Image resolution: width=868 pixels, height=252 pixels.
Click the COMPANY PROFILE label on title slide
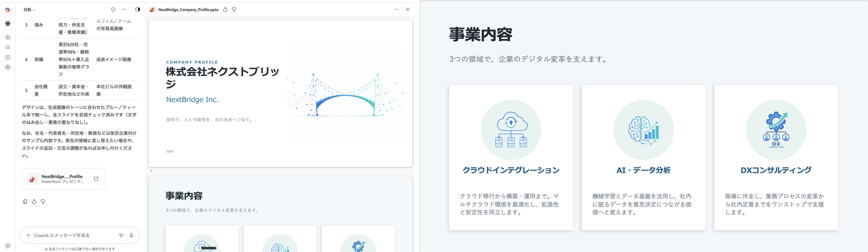pyautogui.click(x=192, y=62)
